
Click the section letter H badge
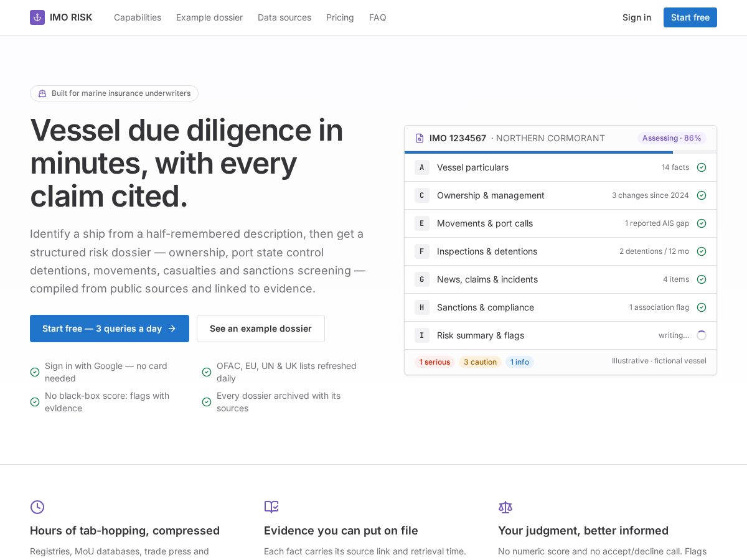(x=422, y=307)
